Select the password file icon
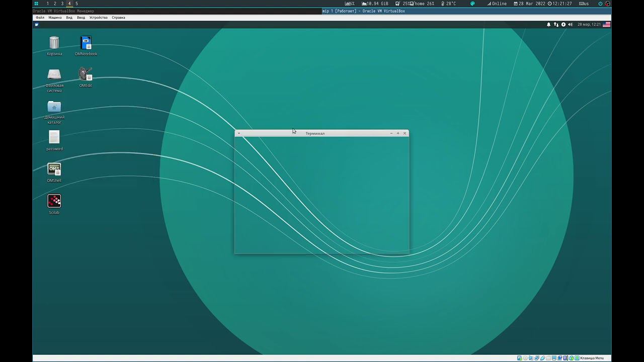 (54, 137)
